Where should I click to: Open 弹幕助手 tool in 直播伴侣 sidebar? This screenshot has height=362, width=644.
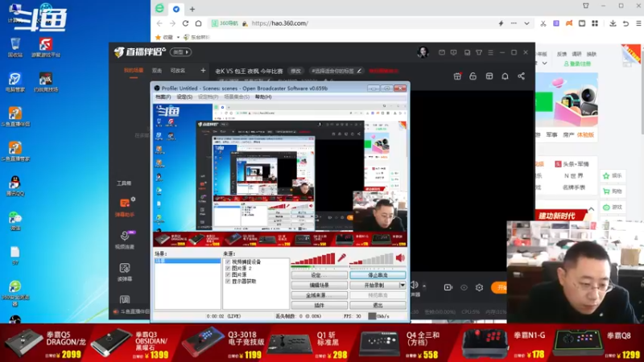pyautogui.click(x=125, y=208)
